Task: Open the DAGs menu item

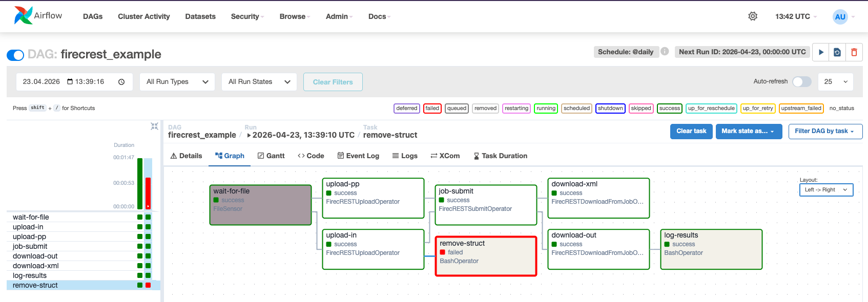Action: (x=93, y=16)
